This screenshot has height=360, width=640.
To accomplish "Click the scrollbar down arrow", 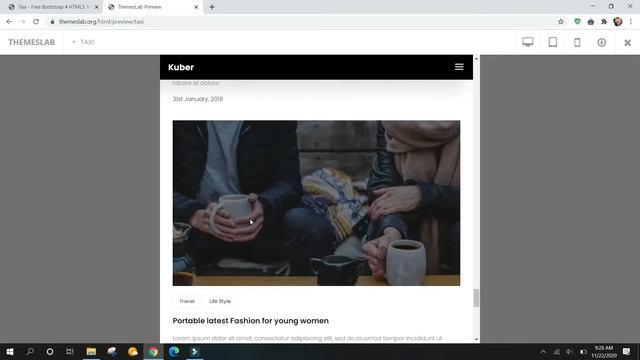I will tap(476, 339).
